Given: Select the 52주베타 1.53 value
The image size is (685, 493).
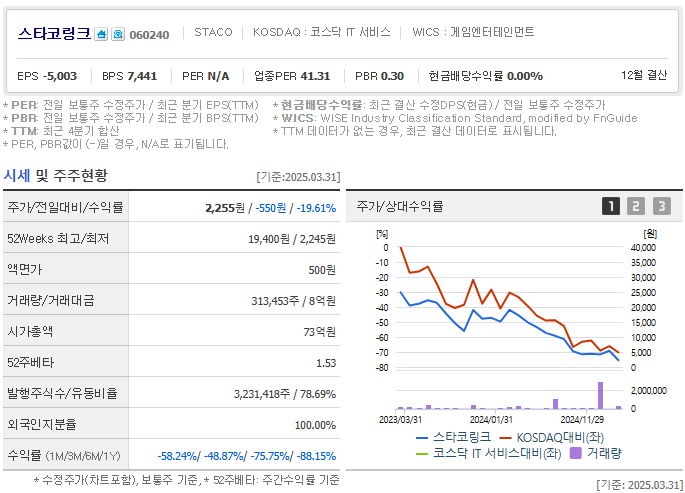Looking at the screenshot, I should click(x=326, y=363).
